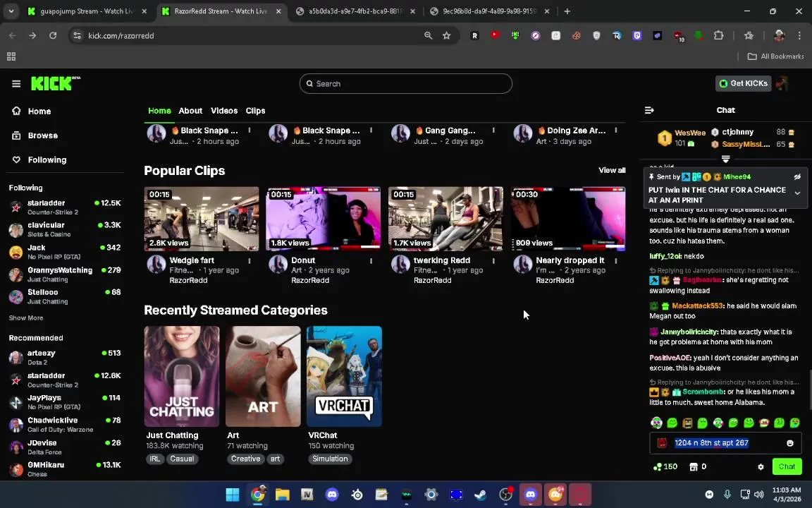Open arteezy recommended channel
This screenshot has width=812, height=508.
click(65, 357)
